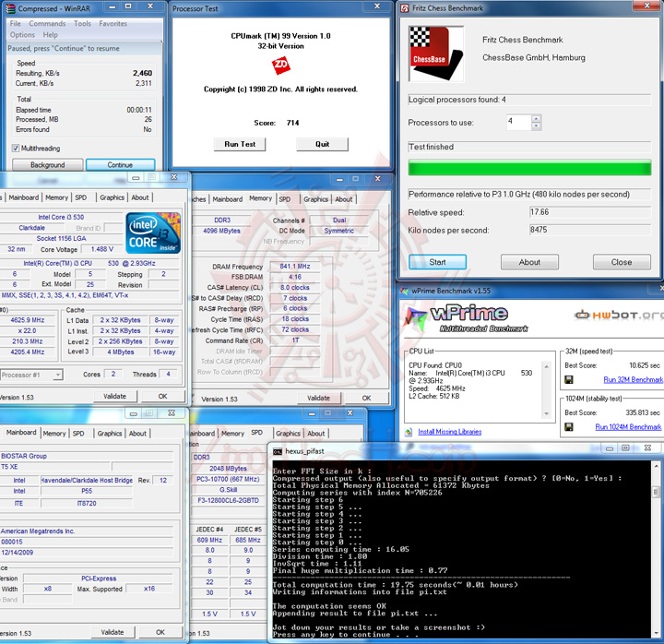The width and height of the screenshot is (664, 644).
Task: Select Memory tab in BIOSTAR mainboard window
Action: click(54, 434)
